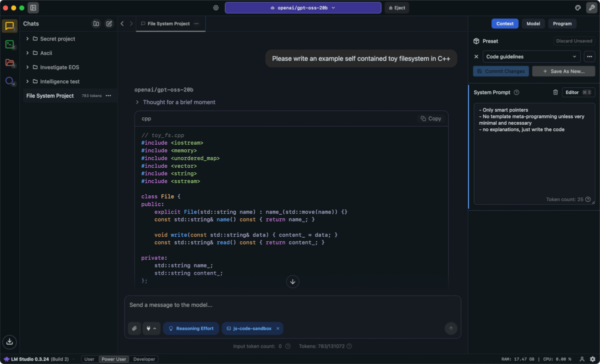Click inside the System Prompt text area
600x364 pixels.
[x=534, y=154]
